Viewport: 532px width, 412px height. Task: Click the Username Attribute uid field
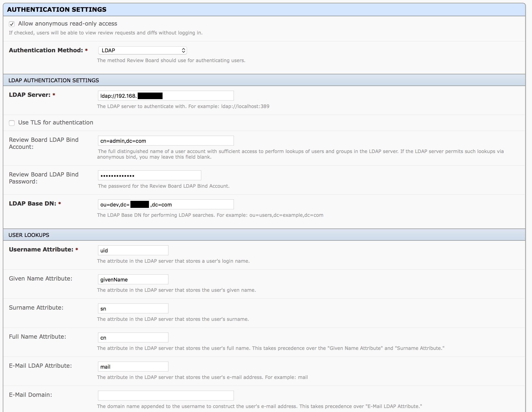pyautogui.click(x=133, y=251)
